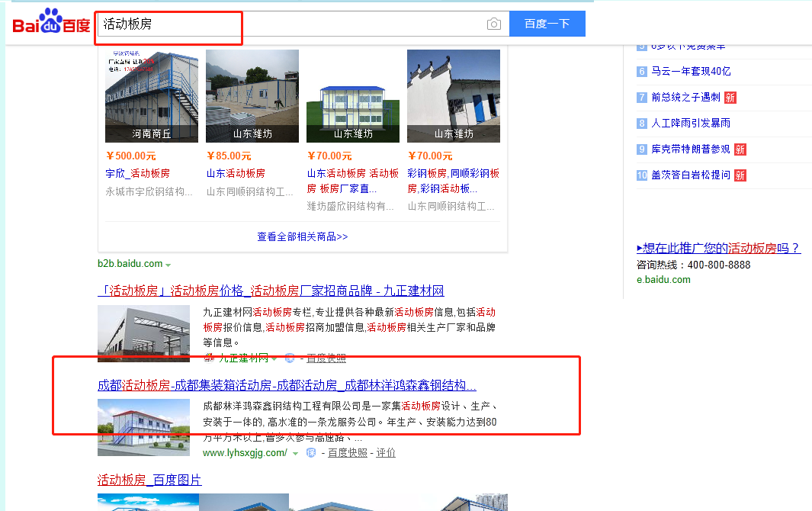Image resolution: width=812 pixels, height=511 pixels.
Task: Expand dropdown arrow next to 九正建材网
Action: click(x=274, y=358)
